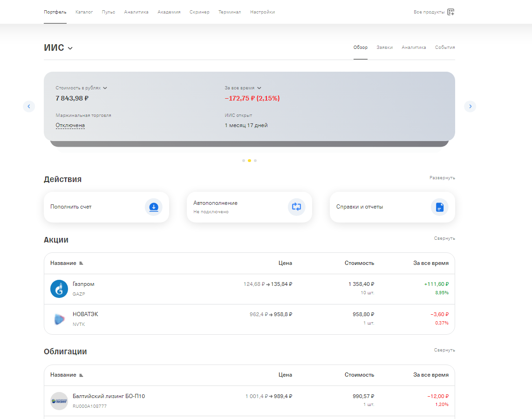Viewport: 532px width, 419px height.
Task: Open Балтийский лизинг БО-П10 bond row
Action: click(249, 401)
